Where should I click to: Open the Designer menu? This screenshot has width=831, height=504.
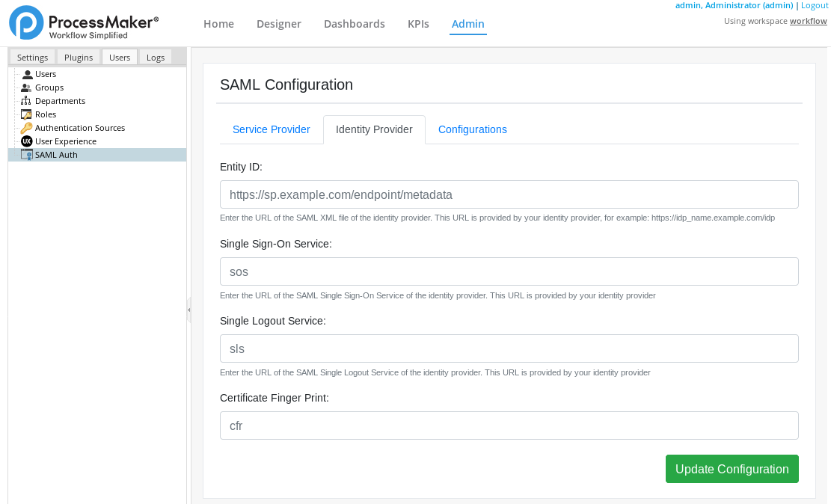coord(278,24)
